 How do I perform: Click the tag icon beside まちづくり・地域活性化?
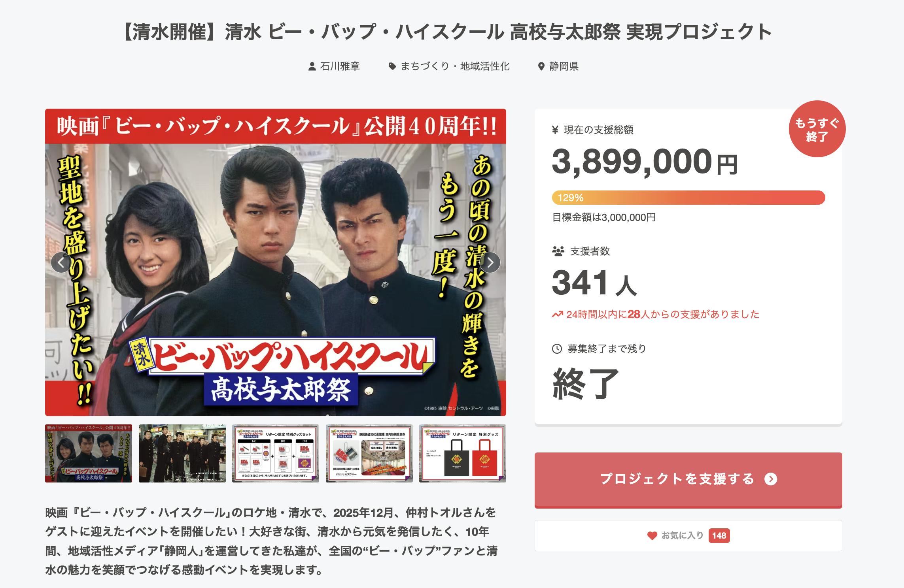tap(392, 66)
